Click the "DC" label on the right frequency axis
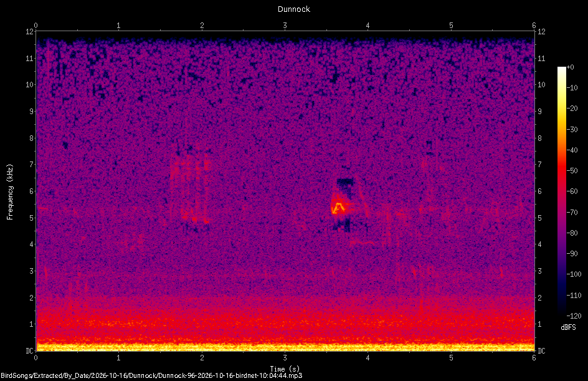 point(541,351)
